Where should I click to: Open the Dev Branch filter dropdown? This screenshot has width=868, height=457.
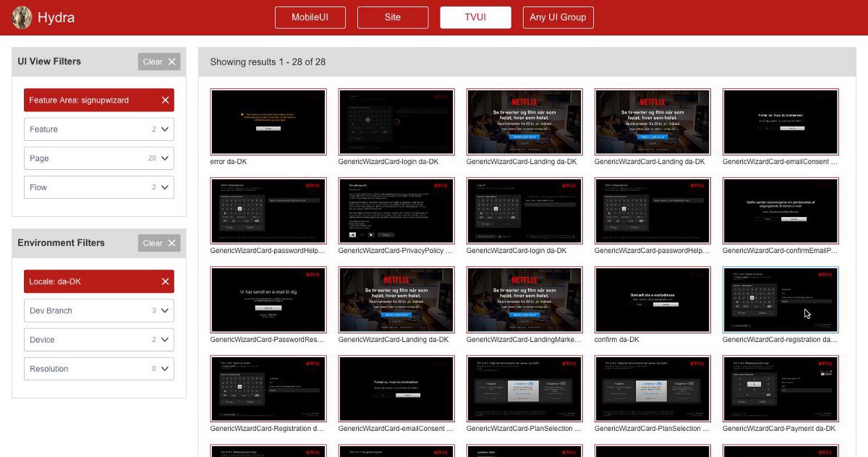[x=99, y=311]
